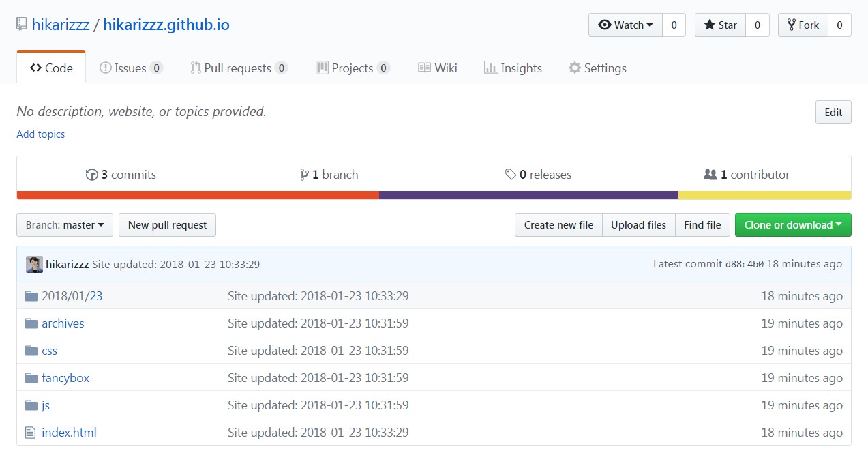
Task: Click the css folder icon
Action: [x=31, y=351]
